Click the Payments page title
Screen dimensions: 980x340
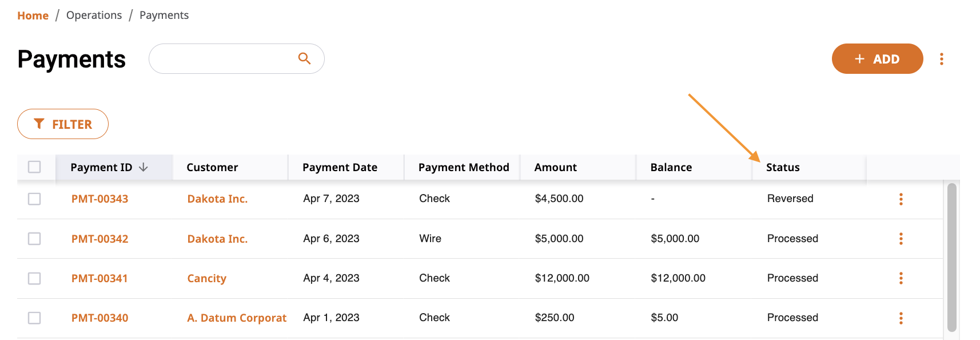71,59
